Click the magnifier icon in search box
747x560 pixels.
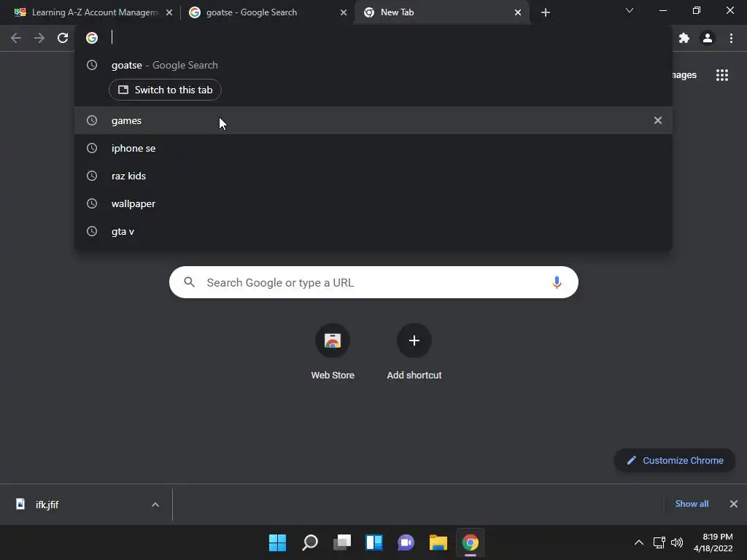click(x=189, y=282)
